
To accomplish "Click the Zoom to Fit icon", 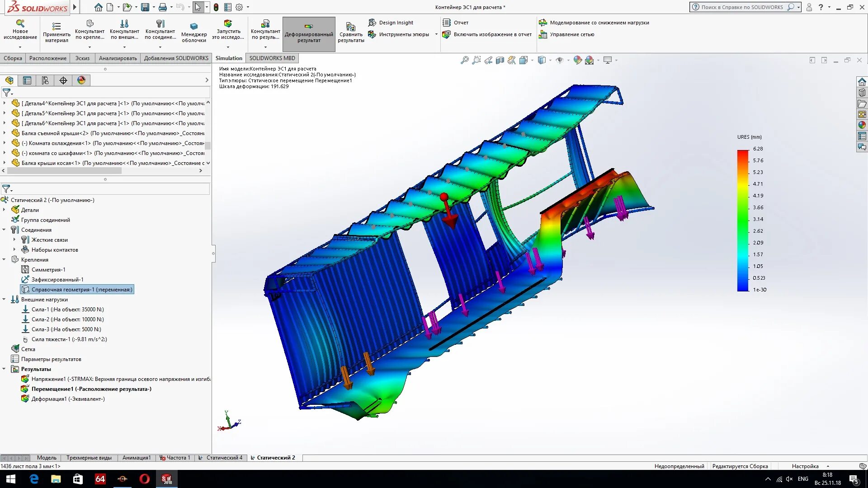I will click(464, 60).
